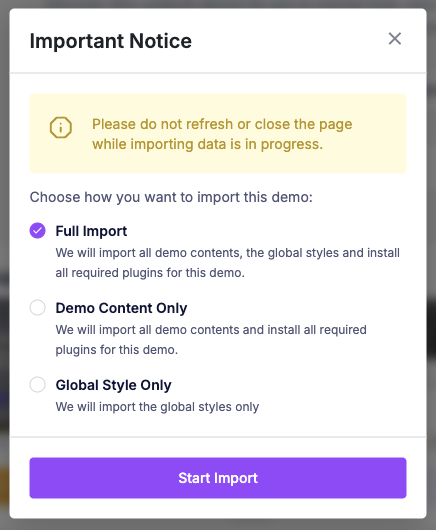Image resolution: width=436 pixels, height=530 pixels.
Task: Click the "Important Notice" dialog heading
Action: coord(111,41)
